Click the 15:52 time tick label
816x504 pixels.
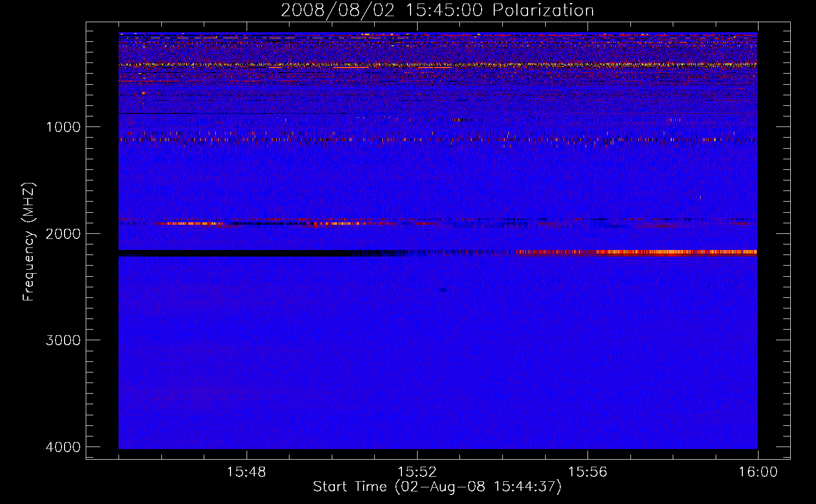coord(417,472)
